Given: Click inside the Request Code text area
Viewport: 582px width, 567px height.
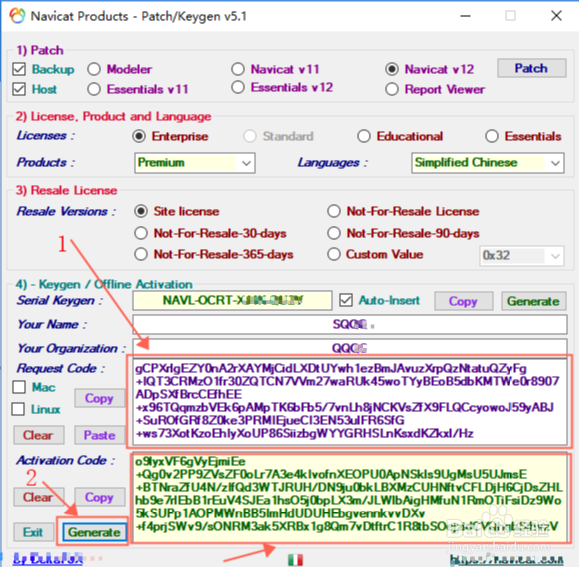Looking at the screenshot, I should [350, 401].
